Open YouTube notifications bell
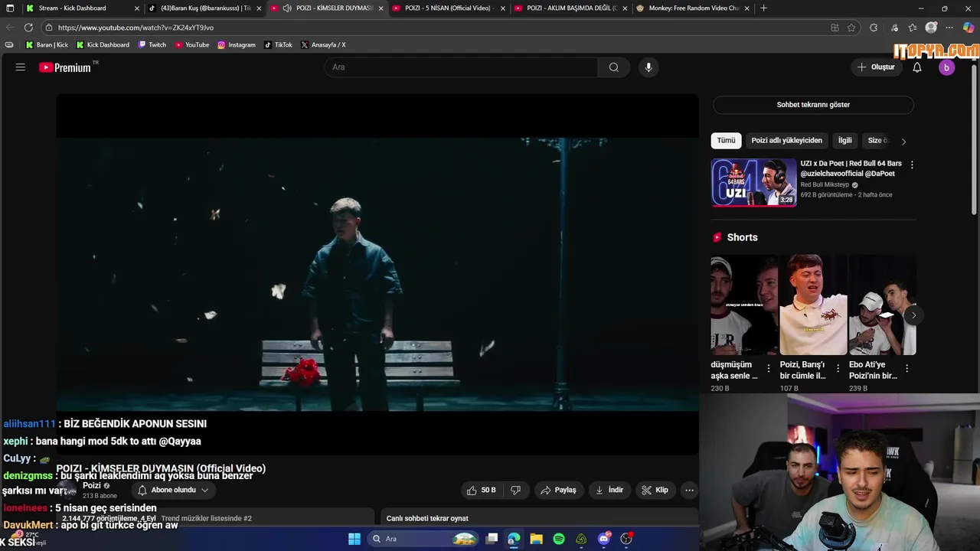 pyautogui.click(x=917, y=67)
